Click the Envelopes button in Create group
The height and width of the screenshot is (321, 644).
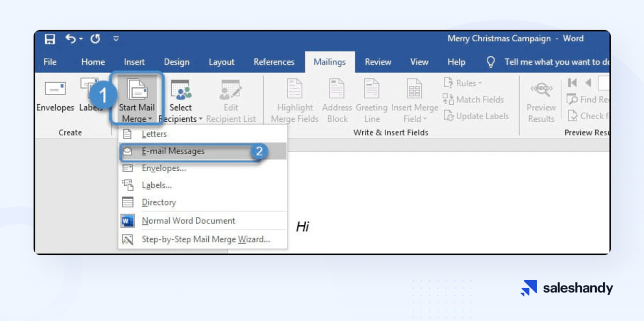click(55, 97)
